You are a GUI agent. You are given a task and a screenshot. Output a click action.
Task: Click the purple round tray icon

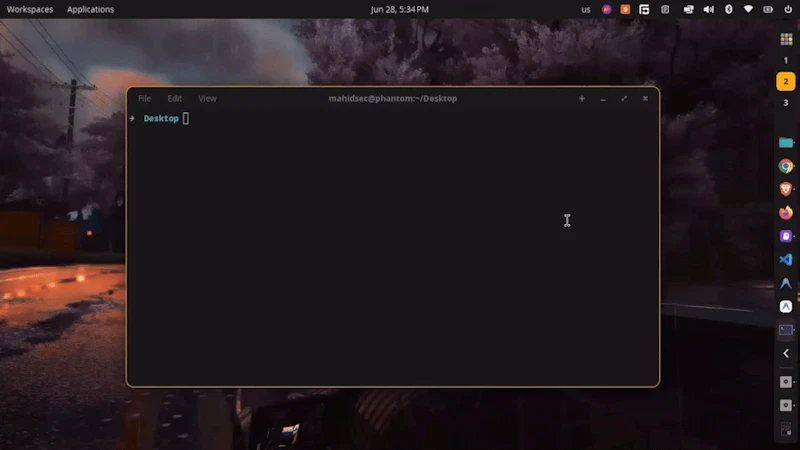606,9
